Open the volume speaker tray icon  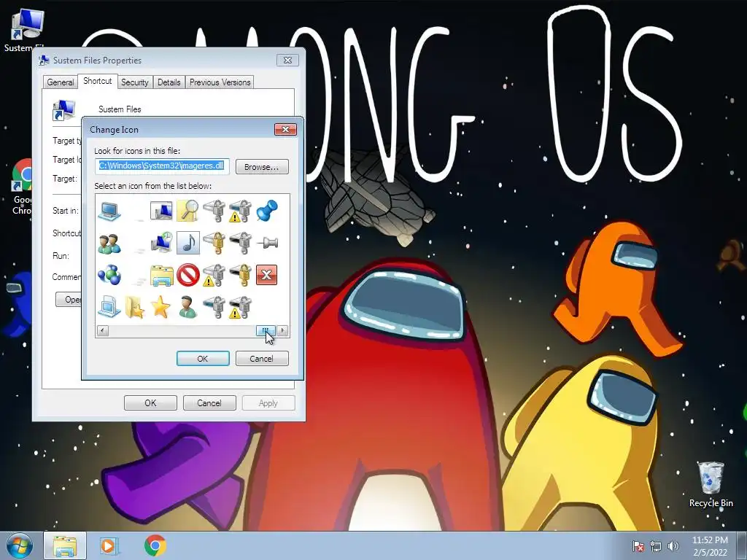[x=673, y=546]
